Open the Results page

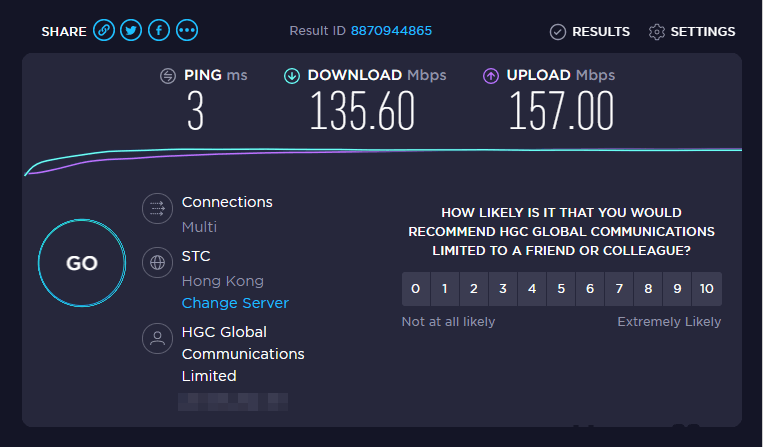[x=590, y=32]
